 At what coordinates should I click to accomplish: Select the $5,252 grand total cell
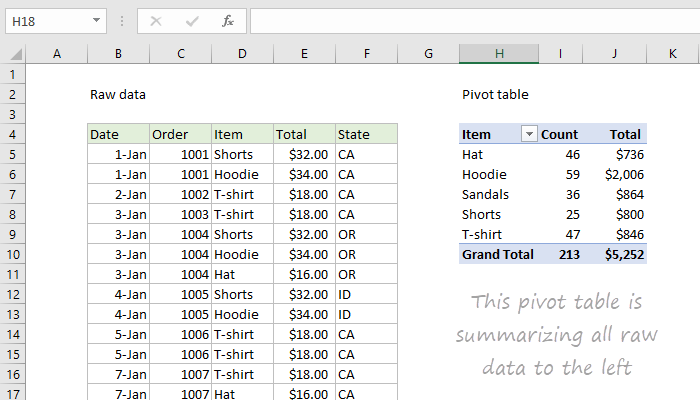coord(618,254)
